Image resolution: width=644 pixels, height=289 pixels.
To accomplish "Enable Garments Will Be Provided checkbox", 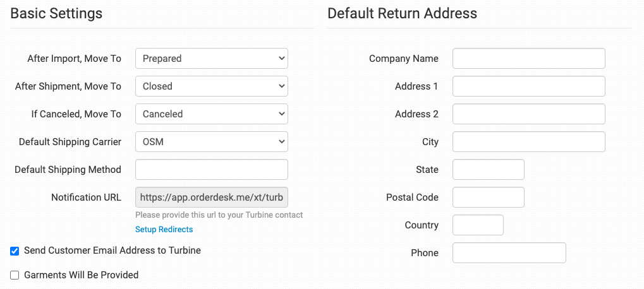I will point(15,275).
